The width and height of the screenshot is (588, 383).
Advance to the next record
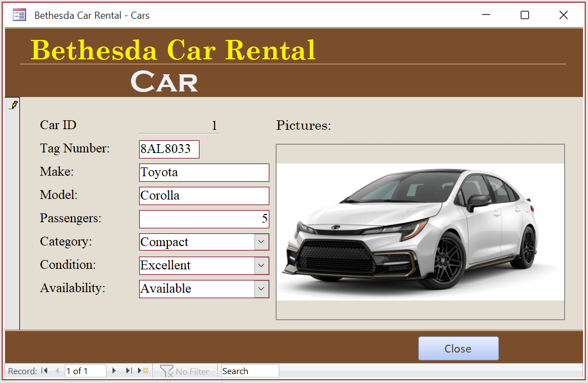[x=114, y=371]
